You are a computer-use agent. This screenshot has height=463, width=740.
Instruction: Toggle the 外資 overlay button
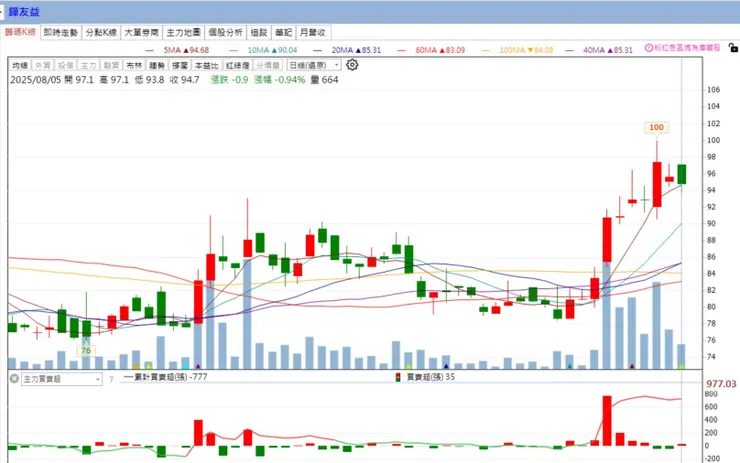pos(42,65)
